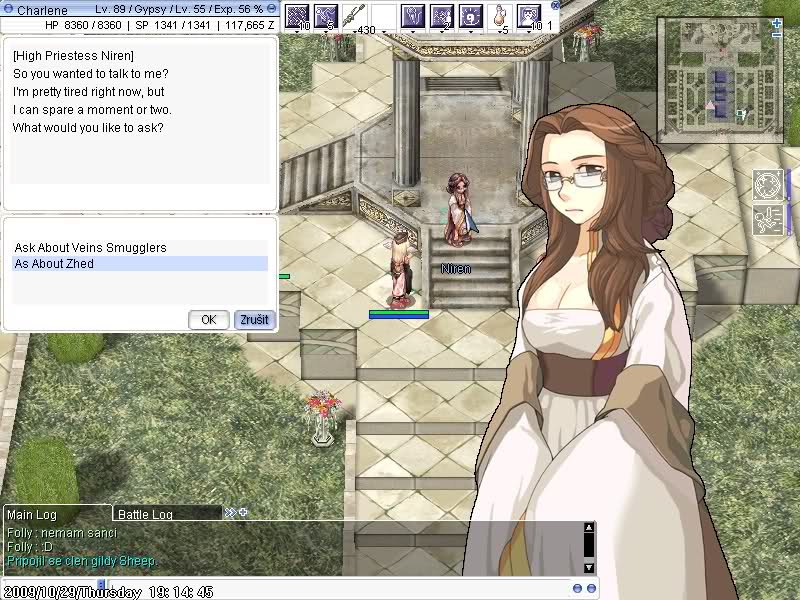Zoom out the minimap with minus
This screenshot has height=600, width=800.
click(x=777, y=35)
